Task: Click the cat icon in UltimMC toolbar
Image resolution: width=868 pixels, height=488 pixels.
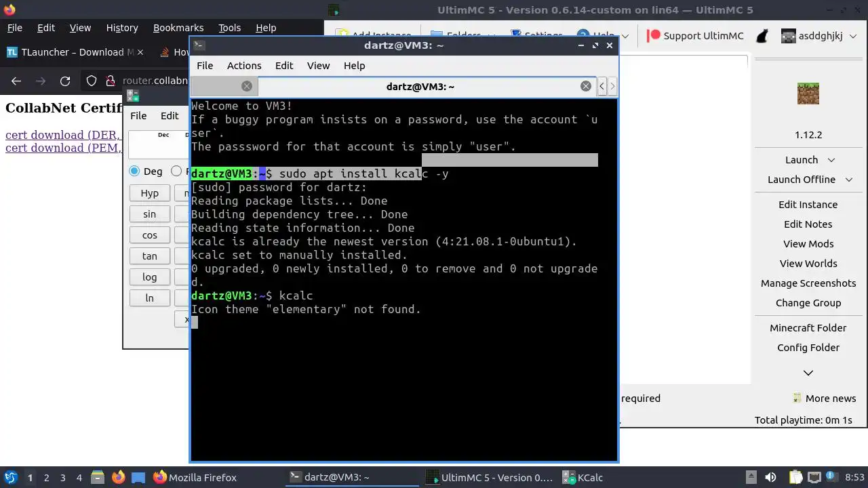Action: point(762,36)
